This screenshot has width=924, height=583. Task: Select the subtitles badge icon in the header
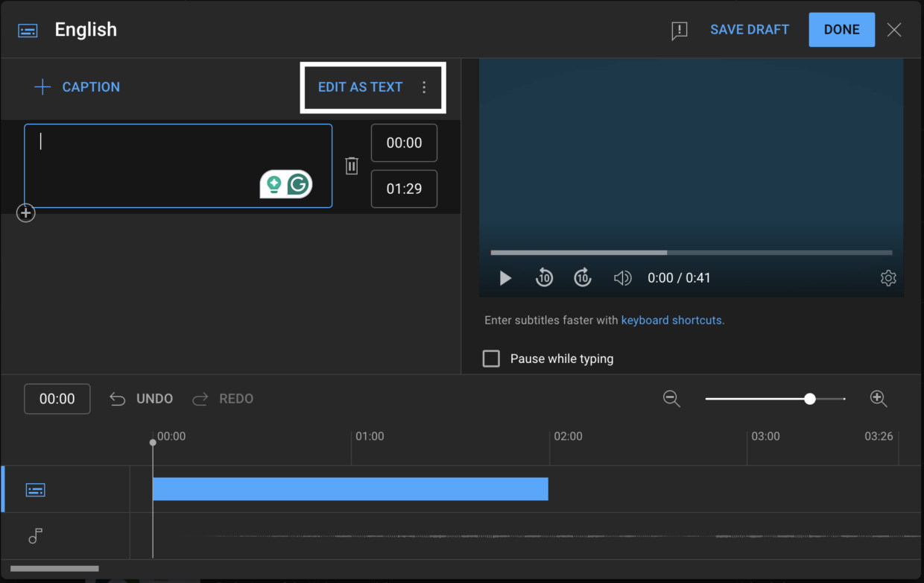coord(28,30)
